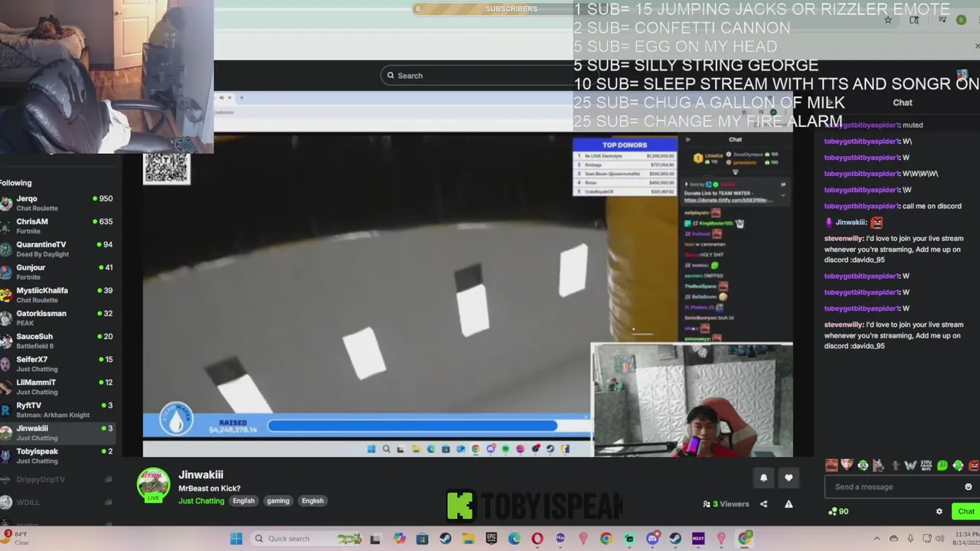Click the QR code in the stream
Screen dimensions: 980x551
tap(166, 168)
